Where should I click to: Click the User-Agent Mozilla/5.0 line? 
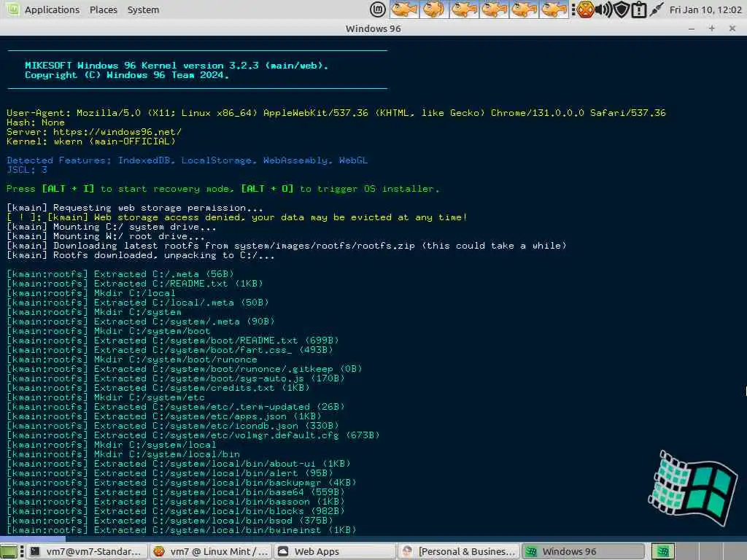coord(336,113)
